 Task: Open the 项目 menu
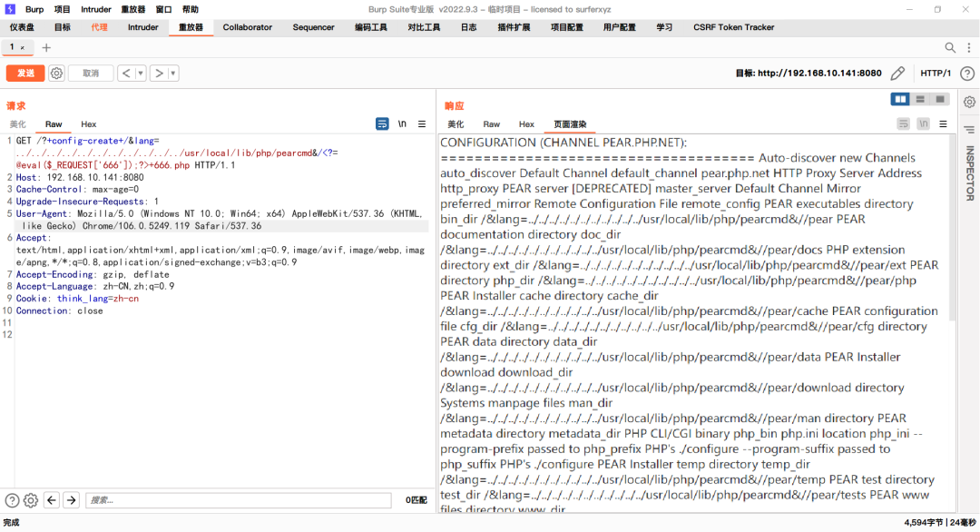point(62,9)
